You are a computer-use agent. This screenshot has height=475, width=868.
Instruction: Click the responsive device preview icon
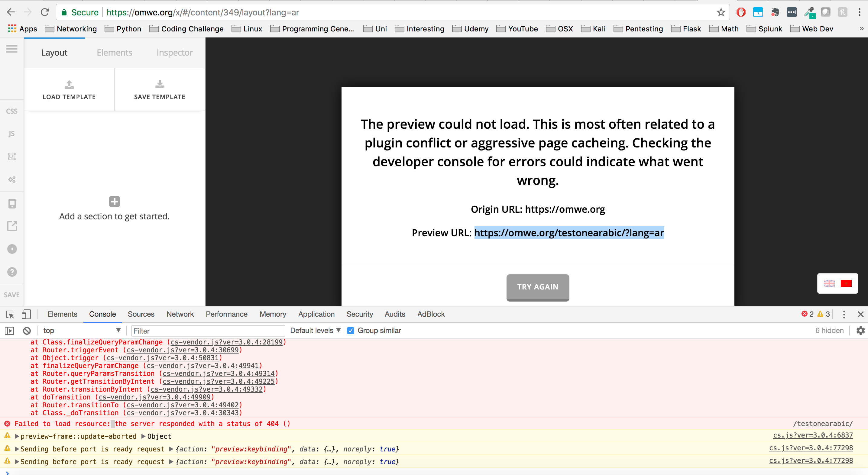click(12, 203)
